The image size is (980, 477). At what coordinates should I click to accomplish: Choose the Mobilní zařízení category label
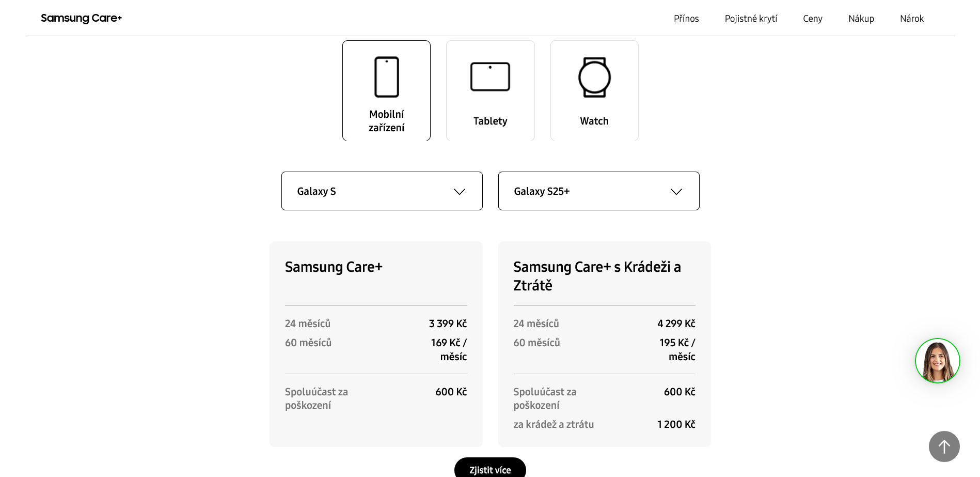tap(386, 121)
